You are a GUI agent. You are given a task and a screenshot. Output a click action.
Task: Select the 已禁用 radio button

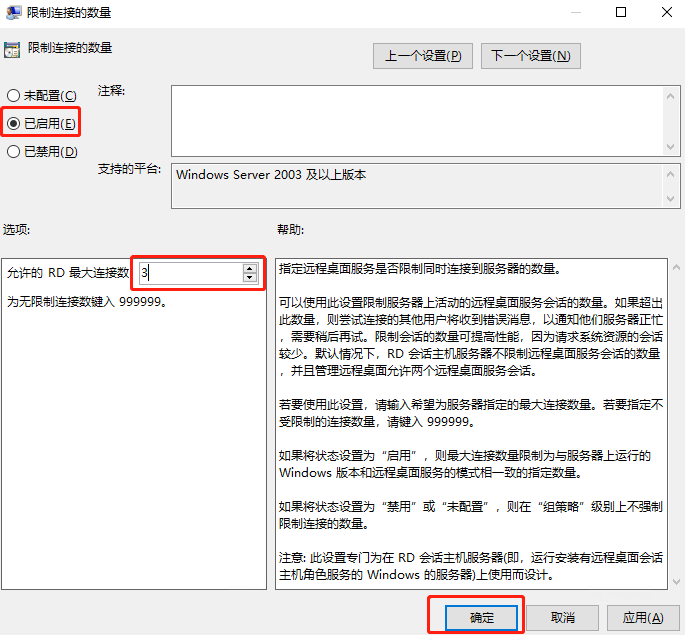(13, 151)
